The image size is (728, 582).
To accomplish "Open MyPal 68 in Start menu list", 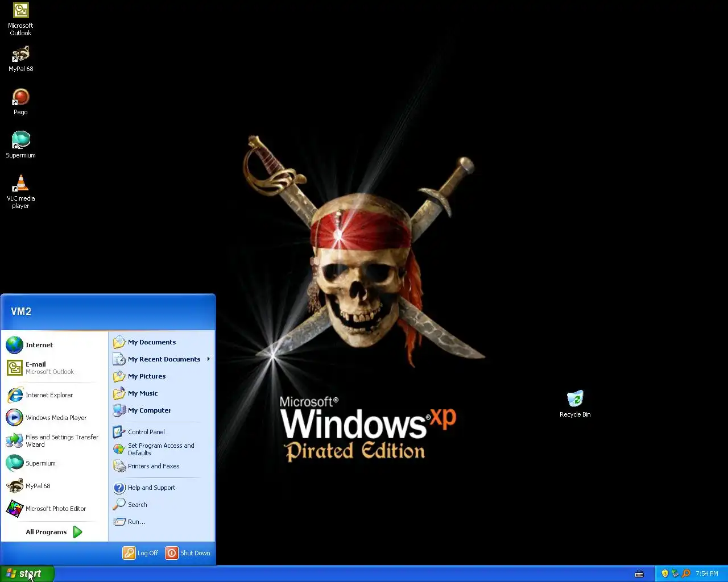I will pyautogui.click(x=55, y=486).
